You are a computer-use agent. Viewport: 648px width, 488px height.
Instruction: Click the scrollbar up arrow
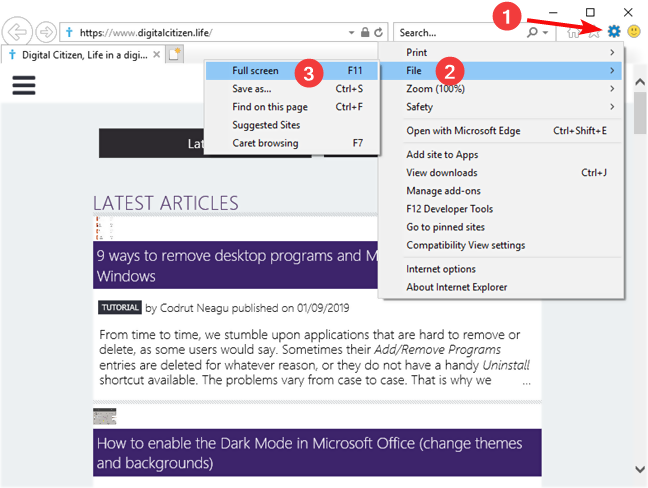640,82
